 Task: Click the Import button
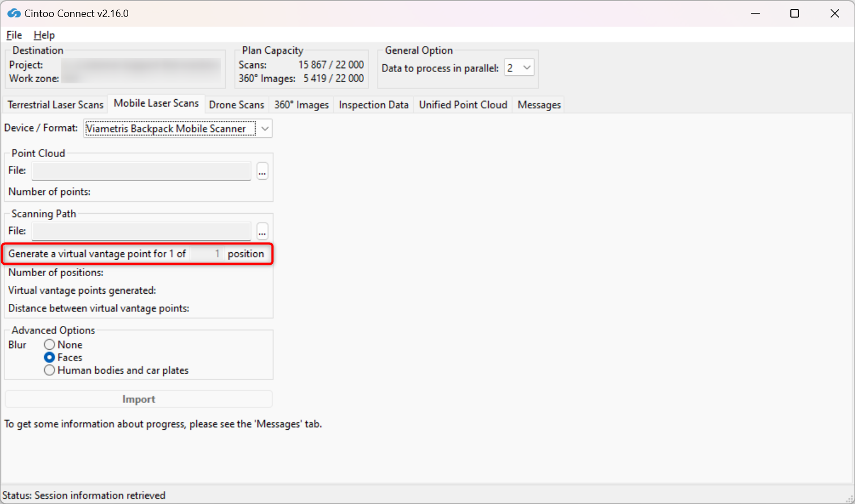[139, 399]
